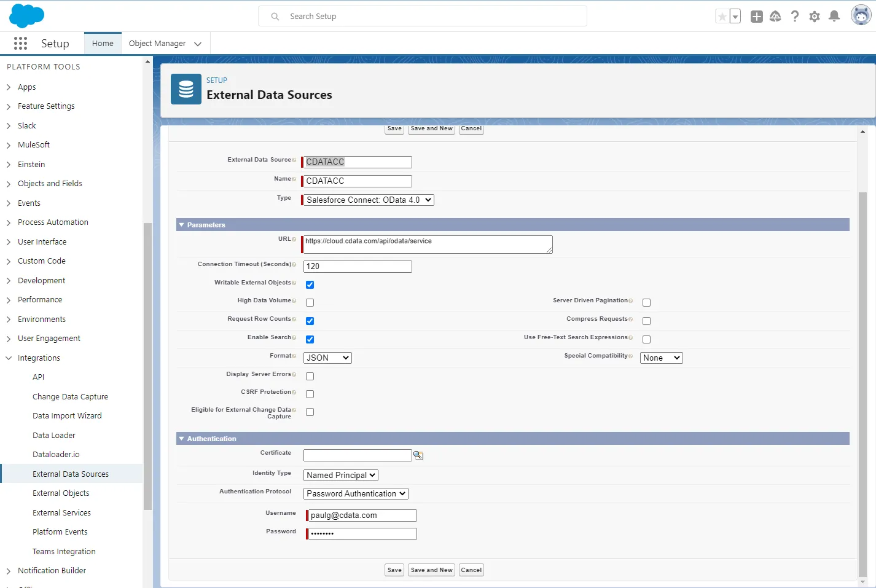The image size is (876, 588).
Task: Select the Home tab in Setup
Action: tap(102, 43)
